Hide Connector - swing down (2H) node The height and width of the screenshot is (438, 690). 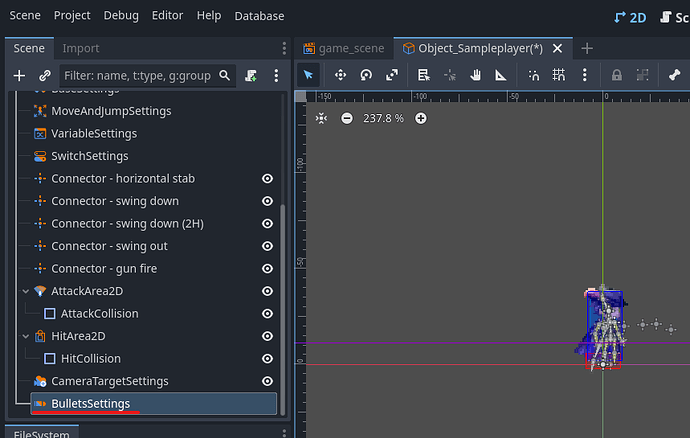[268, 223]
